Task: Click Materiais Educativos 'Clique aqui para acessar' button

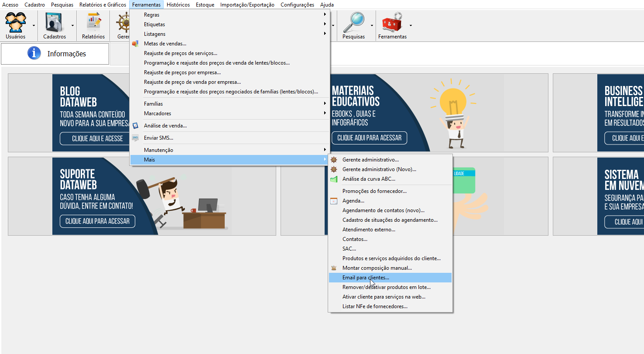Action: coord(369,138)
